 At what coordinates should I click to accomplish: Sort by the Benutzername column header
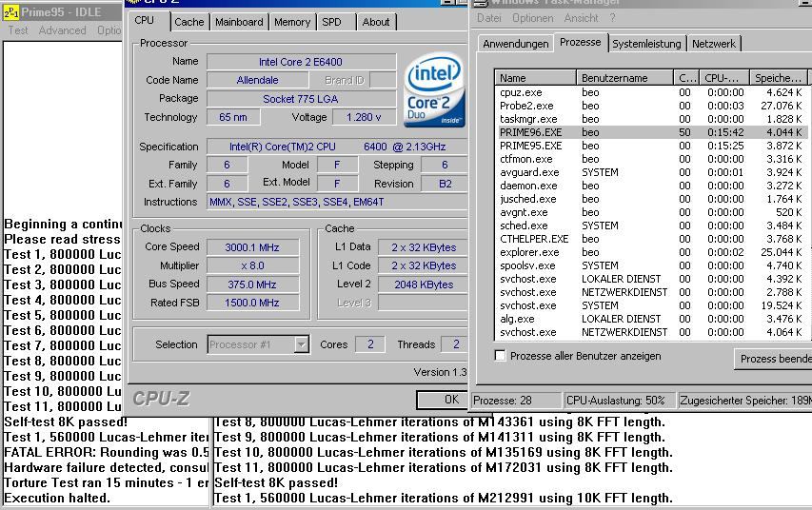pos(624,78)
